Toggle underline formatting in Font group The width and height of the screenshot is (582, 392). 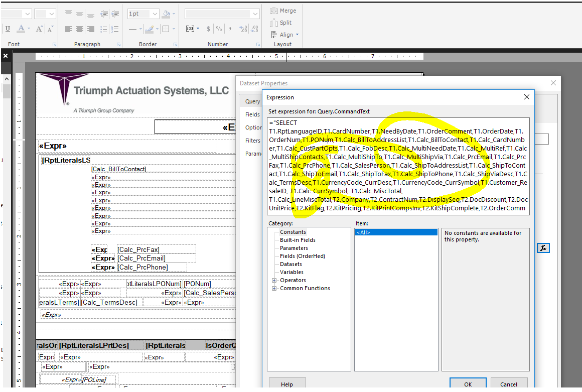(8, 29)
